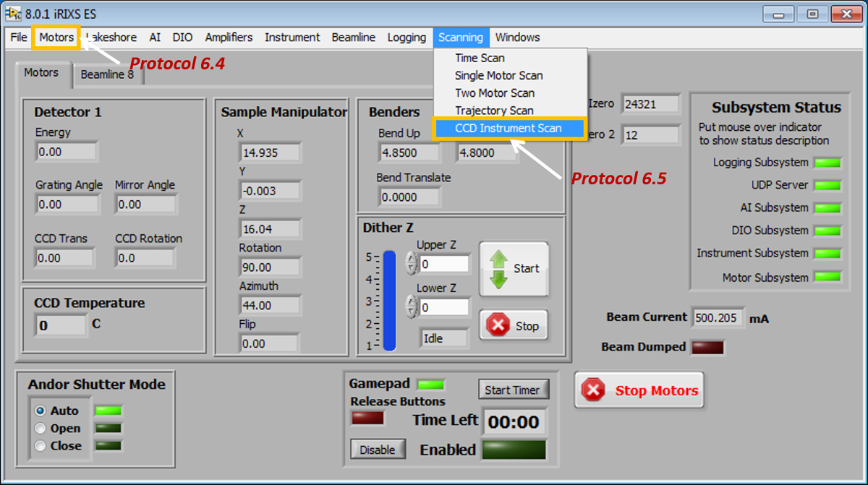Click the LabVIEW app icon in title bar
This screenshot has width=868, height=485.
(14, 14)
